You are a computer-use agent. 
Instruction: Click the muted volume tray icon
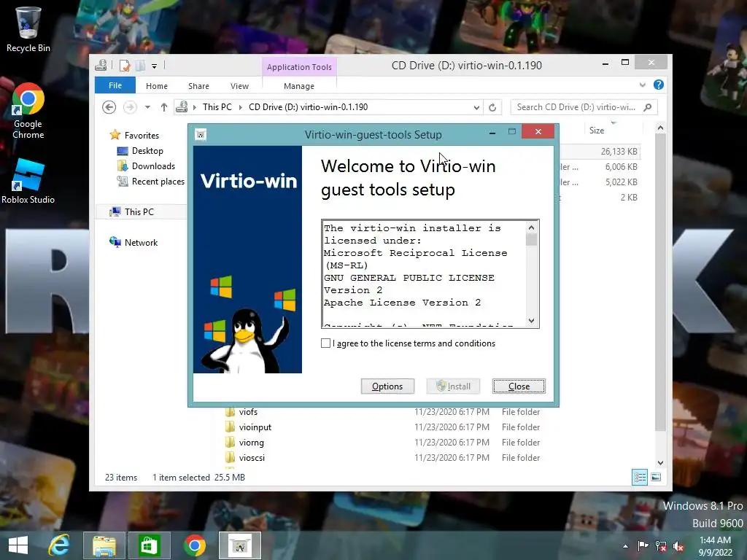(x=678, y=546)
